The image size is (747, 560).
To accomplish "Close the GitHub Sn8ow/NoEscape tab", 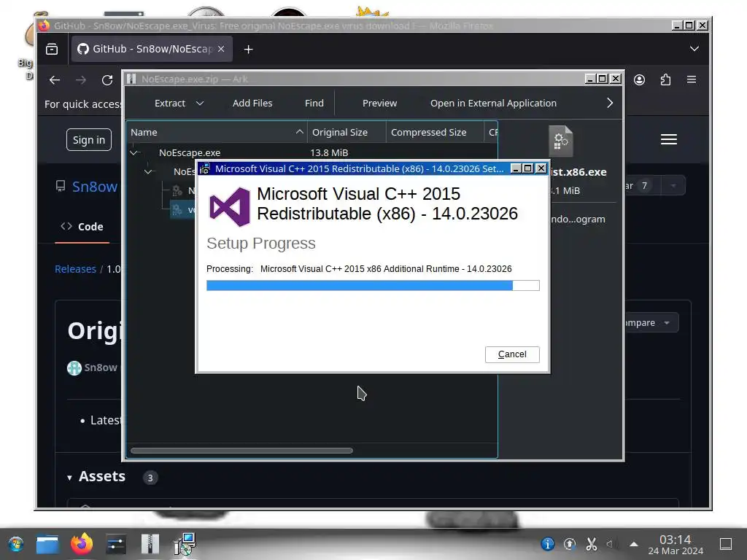I will click(x=221, y=49).
